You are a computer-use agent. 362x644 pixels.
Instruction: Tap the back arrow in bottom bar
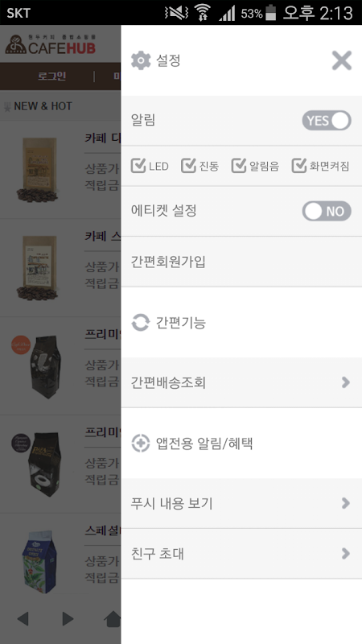point(23,618)
